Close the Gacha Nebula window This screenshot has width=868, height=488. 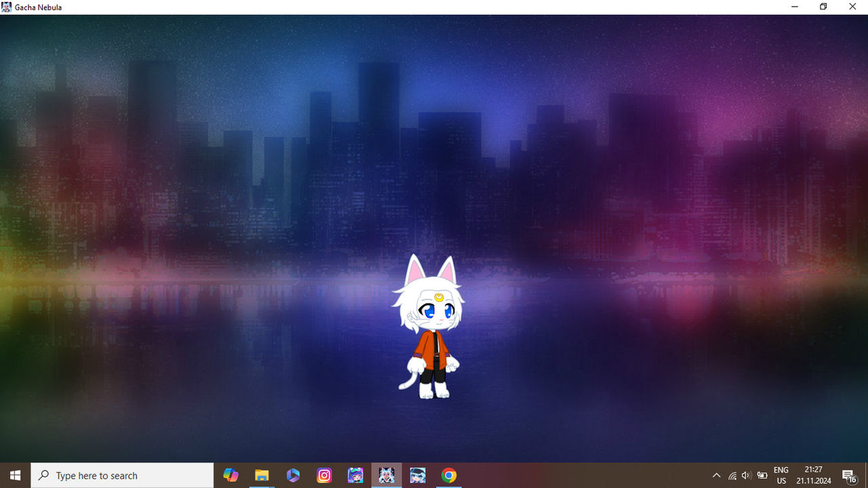click(x=853, y=7)
